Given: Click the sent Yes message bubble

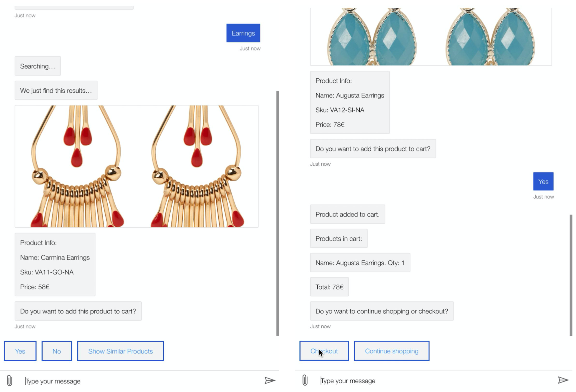Looking at the screenshot, I should pyautogui.click(x=543, y=181).
